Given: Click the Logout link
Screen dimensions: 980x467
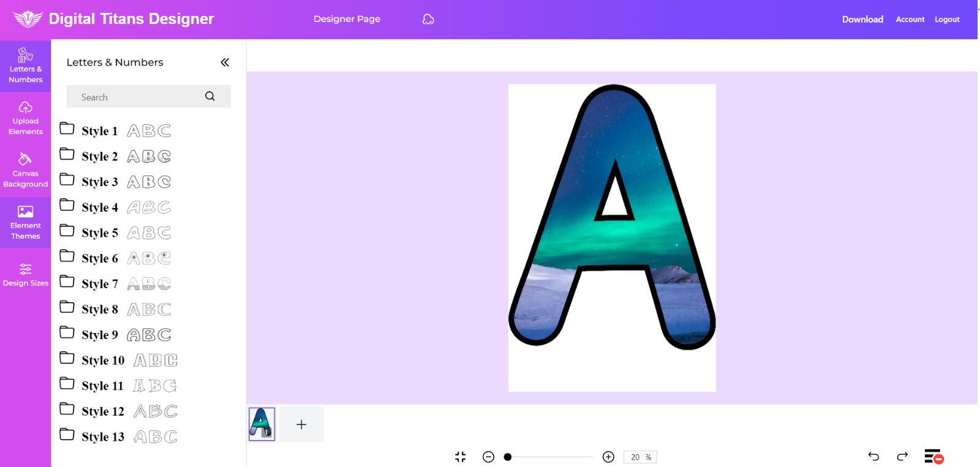Looking at the screenshot, I should 947,20.
